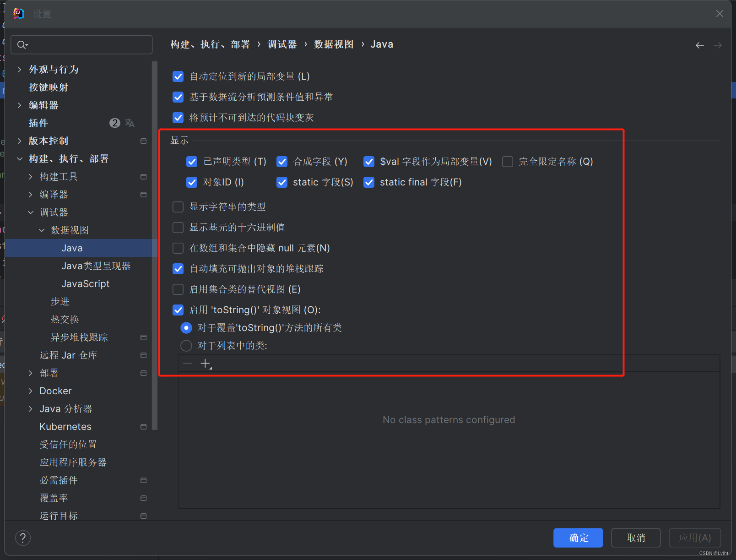The image size is (736, 560).
Task: Focus the settings search field
Action: 81,44
